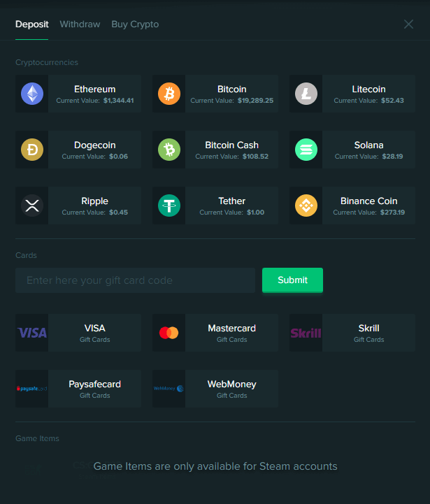Select the Deposit tab
This screenshot has width=430, height=504.
point(32,24)
